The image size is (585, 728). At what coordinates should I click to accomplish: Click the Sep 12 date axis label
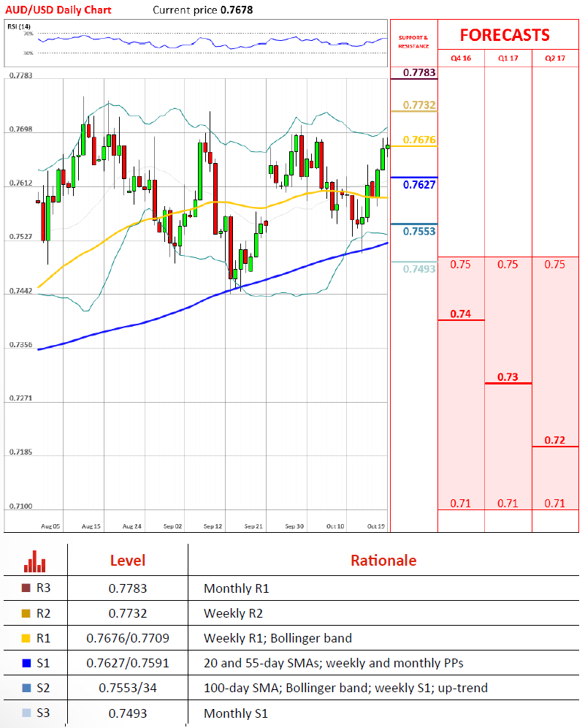(x=213, y=526)
